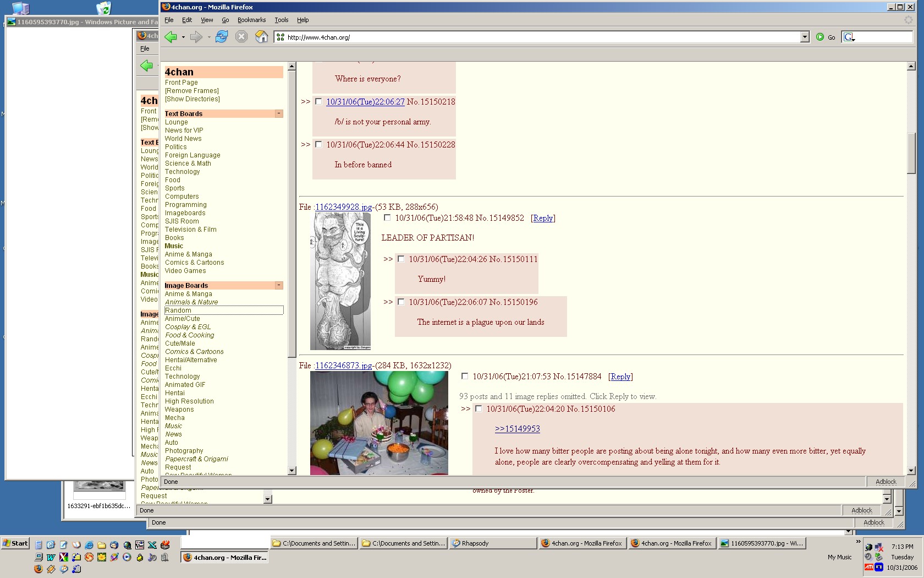Click the Adblock status bar button

pos(886,482)
